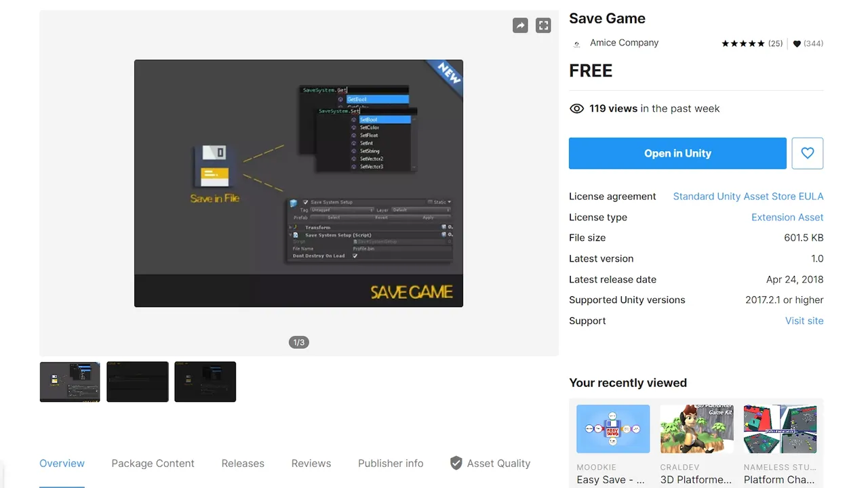Open fullscreen view of preview image
This screenshot has width=868, height=488.
coord(543,26)
